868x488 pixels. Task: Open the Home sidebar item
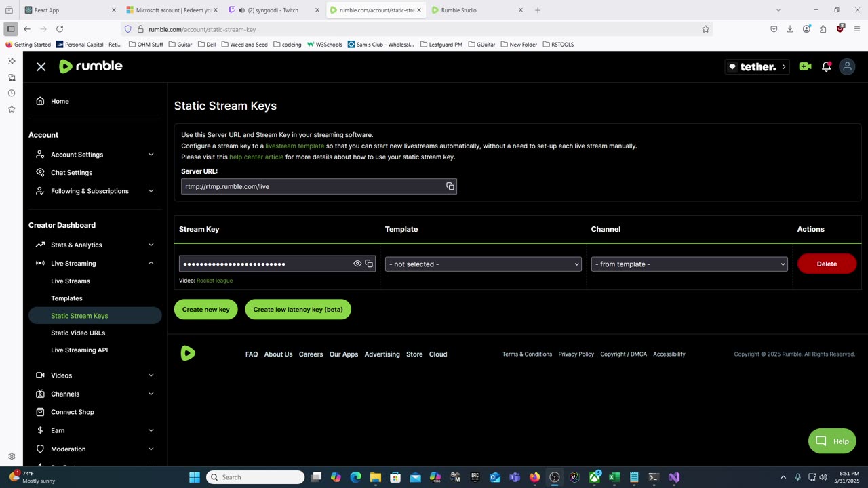click(x=60, y=101)
